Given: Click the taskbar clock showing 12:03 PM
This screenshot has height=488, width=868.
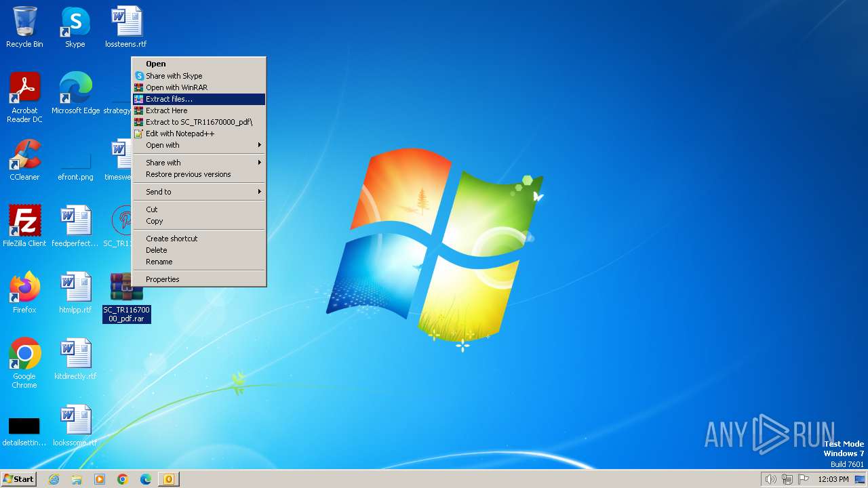Looking at the screenshot, I should (x=833, y=479).
